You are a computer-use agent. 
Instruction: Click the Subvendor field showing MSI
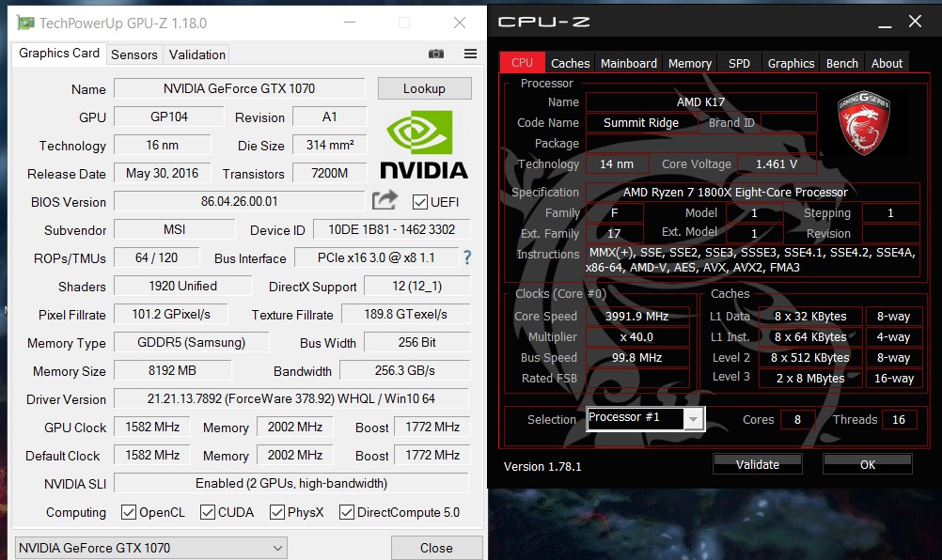coord(174,229)
